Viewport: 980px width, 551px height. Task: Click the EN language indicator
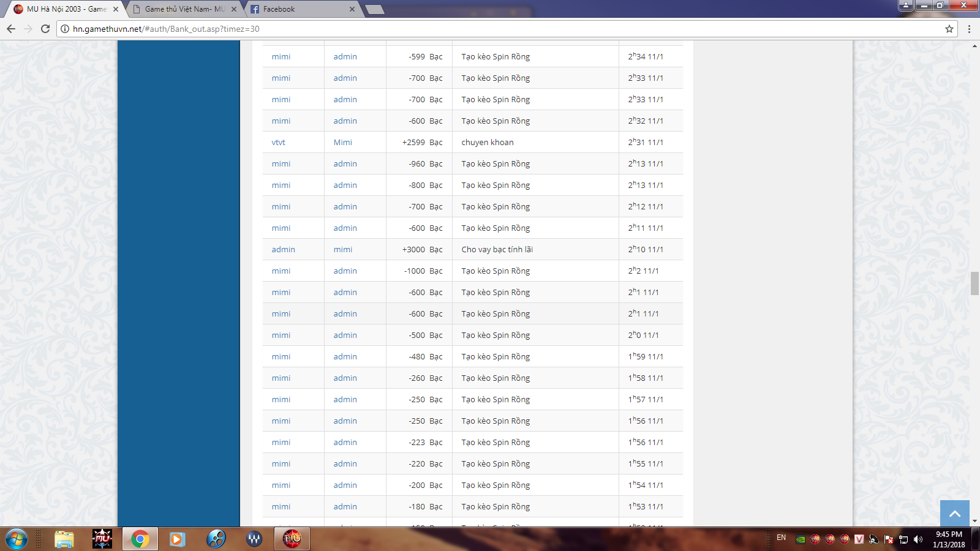(781, 538)
